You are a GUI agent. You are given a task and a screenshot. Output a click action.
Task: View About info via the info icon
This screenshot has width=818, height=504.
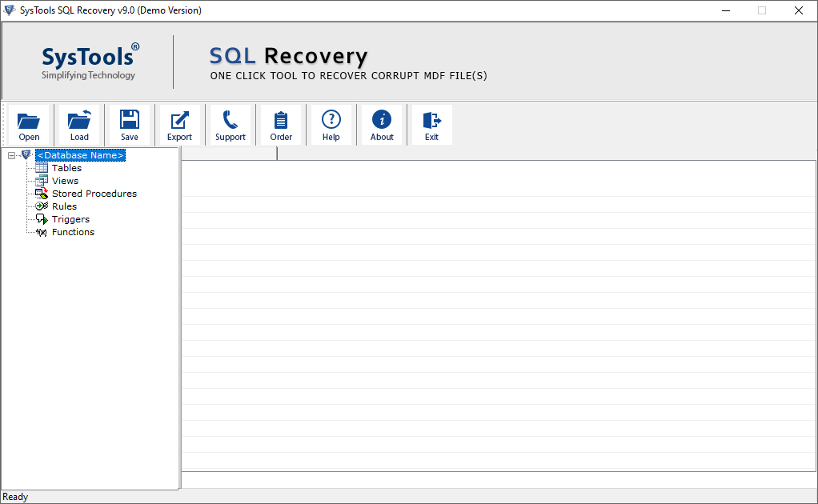[x=382, y=124]
